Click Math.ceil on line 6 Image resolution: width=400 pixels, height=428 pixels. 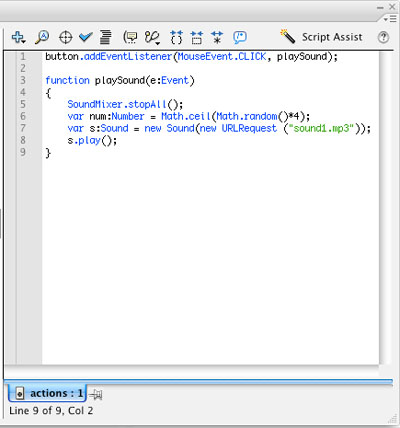186,116
